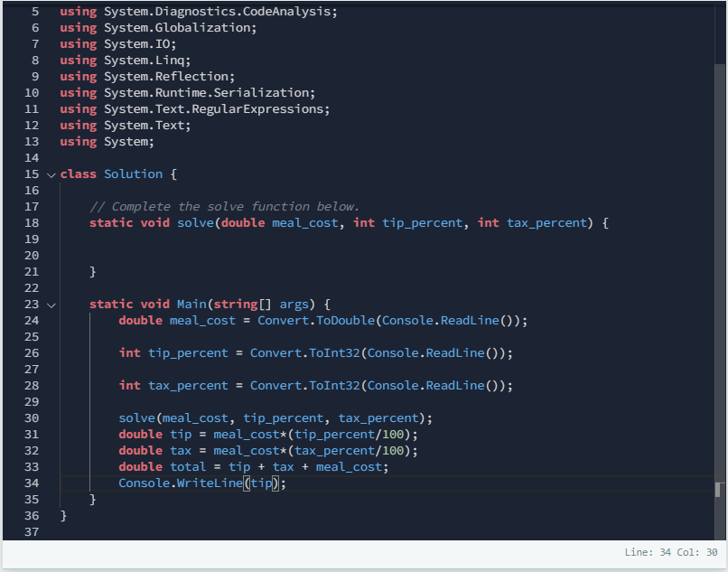The height and width of the screenshot is (572, 728).
Task: Collapse the Solution class fold arrow
Action: [x=51, y=175]
